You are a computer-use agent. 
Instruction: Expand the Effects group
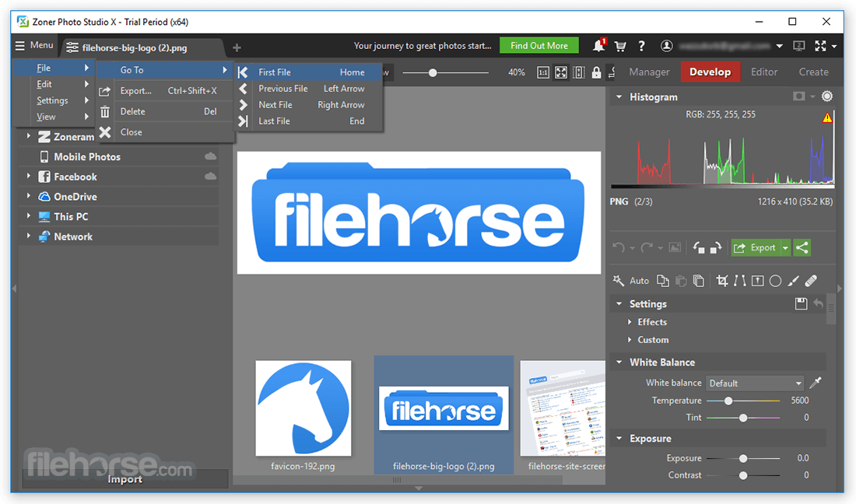click(x=630, y=322)
